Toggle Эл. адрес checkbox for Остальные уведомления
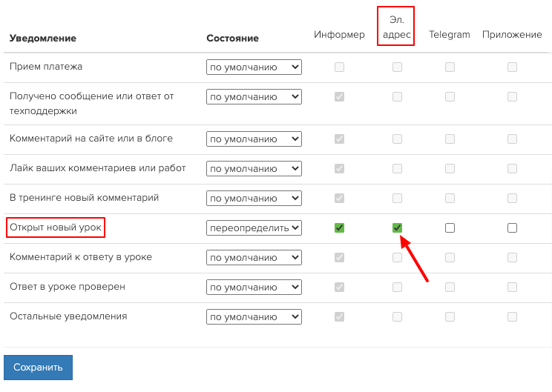This screenshot has width=552, height=392. (x=397, y=316)
